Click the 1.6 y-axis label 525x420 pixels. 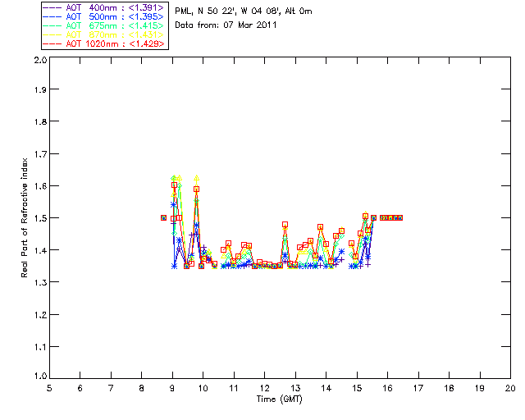click(x=40, y=186)
